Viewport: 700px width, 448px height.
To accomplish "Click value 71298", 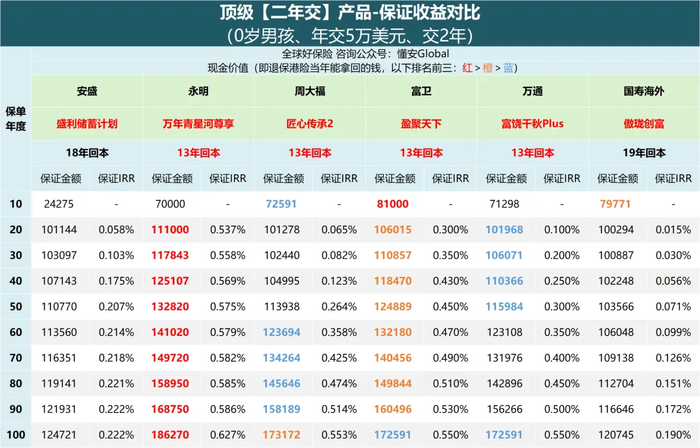I will [x=504, y=204].
